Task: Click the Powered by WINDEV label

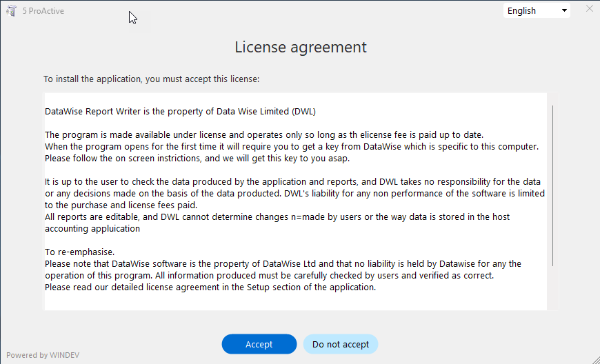Action: pyautogui.click(x=43, y=355)
